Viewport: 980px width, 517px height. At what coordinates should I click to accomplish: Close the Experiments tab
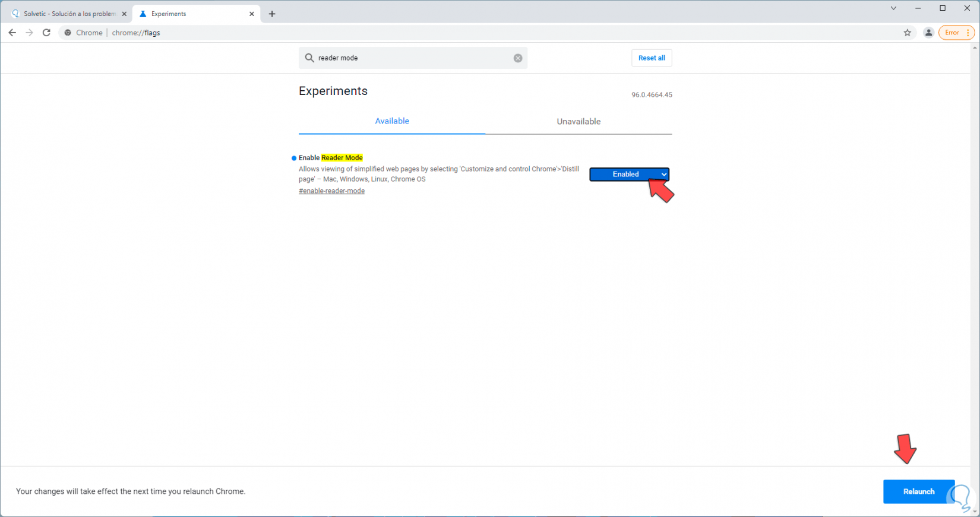(252, 14)
